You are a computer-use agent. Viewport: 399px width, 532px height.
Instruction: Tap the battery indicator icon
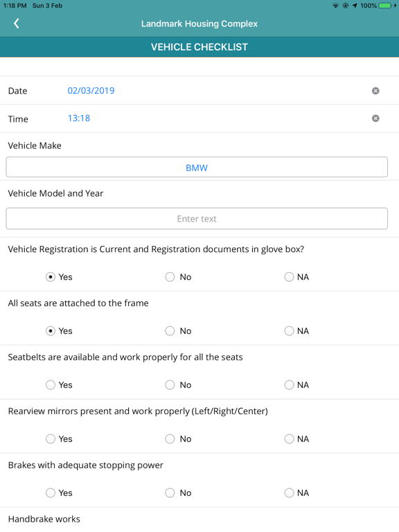coord(385,6)
